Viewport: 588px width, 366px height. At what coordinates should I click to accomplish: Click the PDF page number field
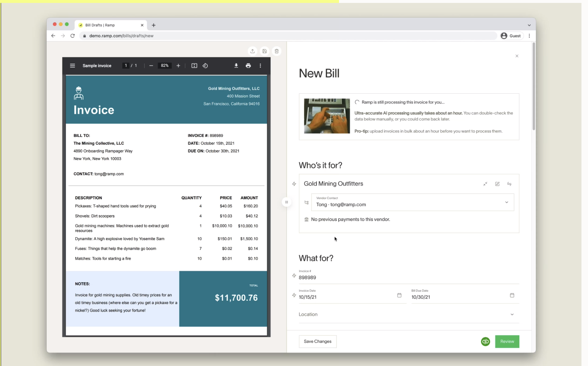click(126, 66)
